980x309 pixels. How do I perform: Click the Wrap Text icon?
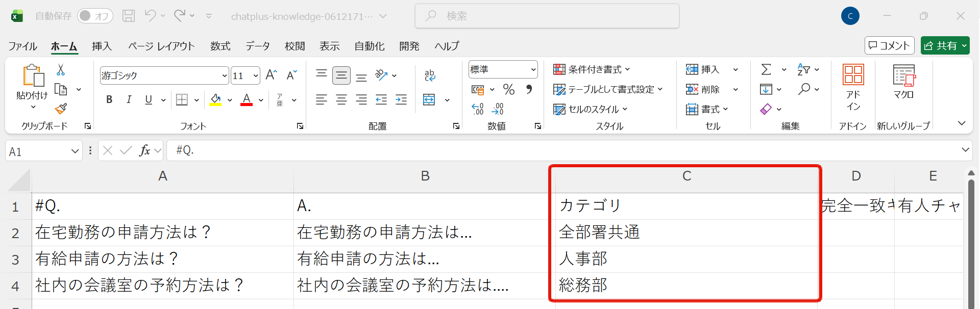[430, 75]
